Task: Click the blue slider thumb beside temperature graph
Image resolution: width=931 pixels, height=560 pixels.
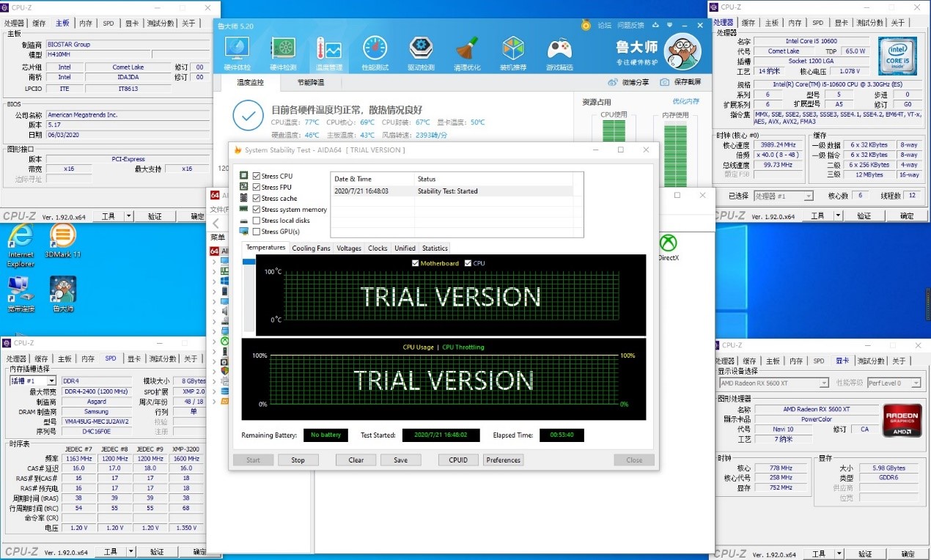Action: (x=249, y=262)
